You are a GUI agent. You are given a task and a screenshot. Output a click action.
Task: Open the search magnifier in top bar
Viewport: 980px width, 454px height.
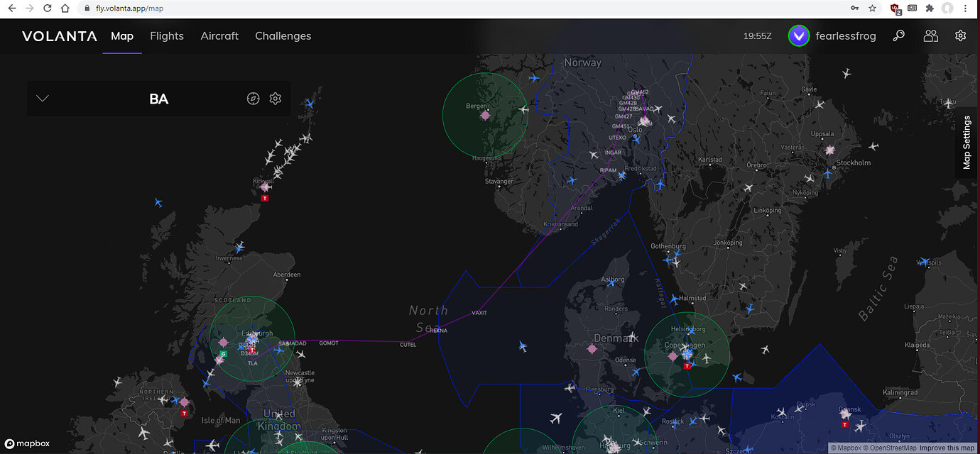[898, 35]
